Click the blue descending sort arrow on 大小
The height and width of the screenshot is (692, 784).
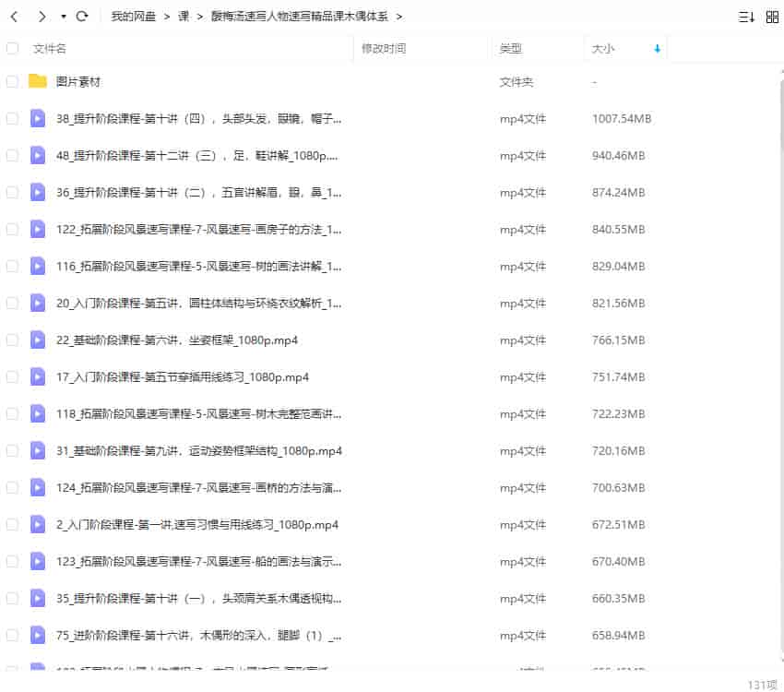tap(655, 49)
